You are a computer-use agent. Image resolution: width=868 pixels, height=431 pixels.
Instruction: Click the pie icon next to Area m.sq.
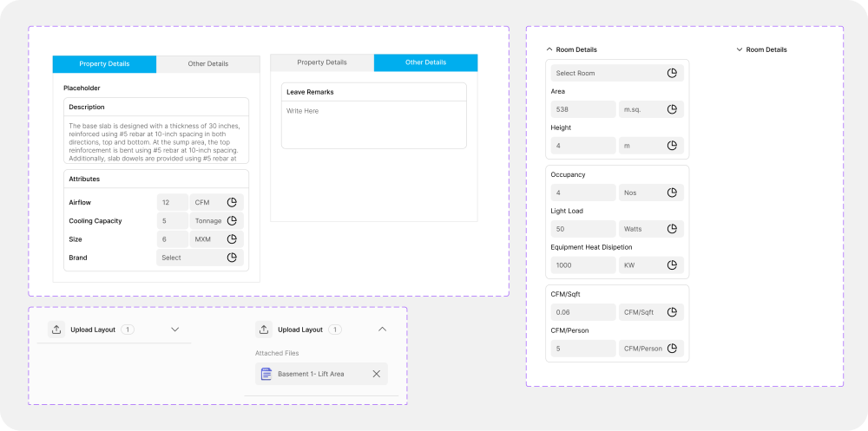(x=672, y=109)
